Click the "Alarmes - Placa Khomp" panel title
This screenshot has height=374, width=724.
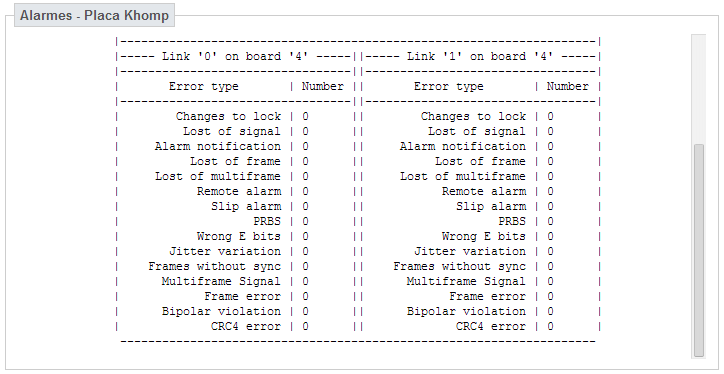(94, 15)
